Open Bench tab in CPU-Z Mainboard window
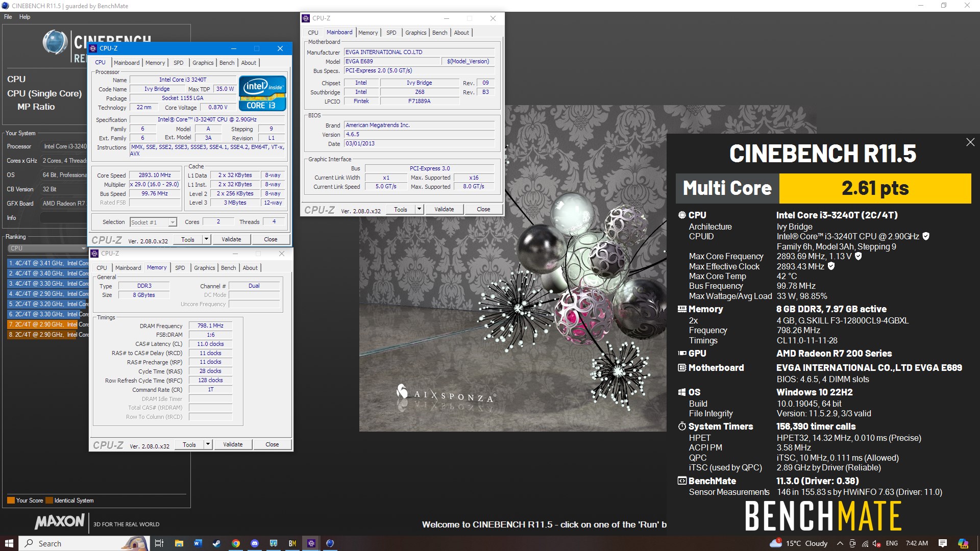980x551 pixels. tap(439, 33)
